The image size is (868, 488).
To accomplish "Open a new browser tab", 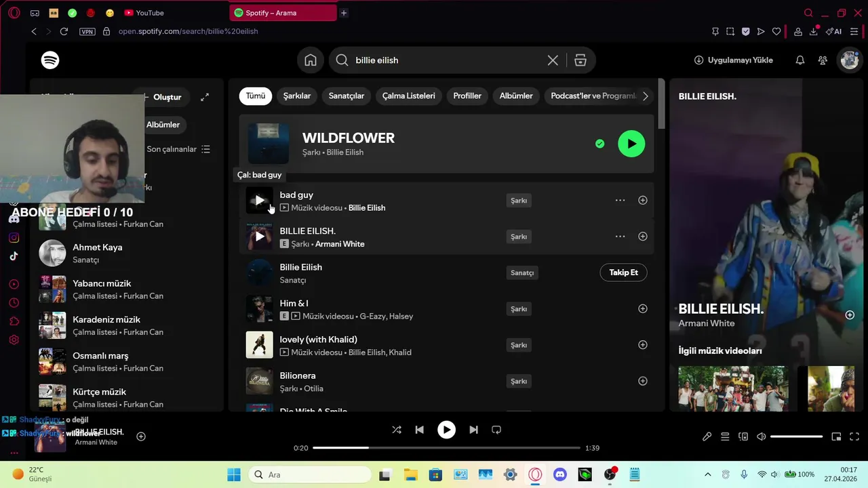I will click(x=344, y=13).
